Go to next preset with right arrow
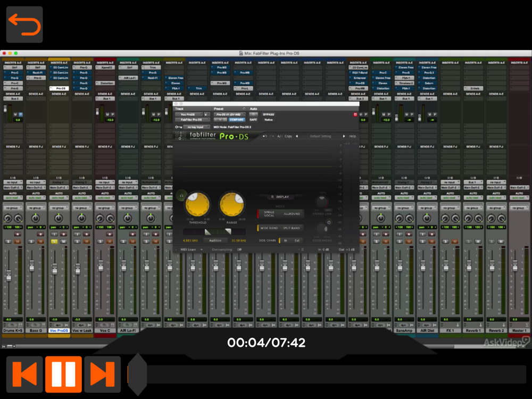Viewport: 532px width, 399px height. click(344, 136)
